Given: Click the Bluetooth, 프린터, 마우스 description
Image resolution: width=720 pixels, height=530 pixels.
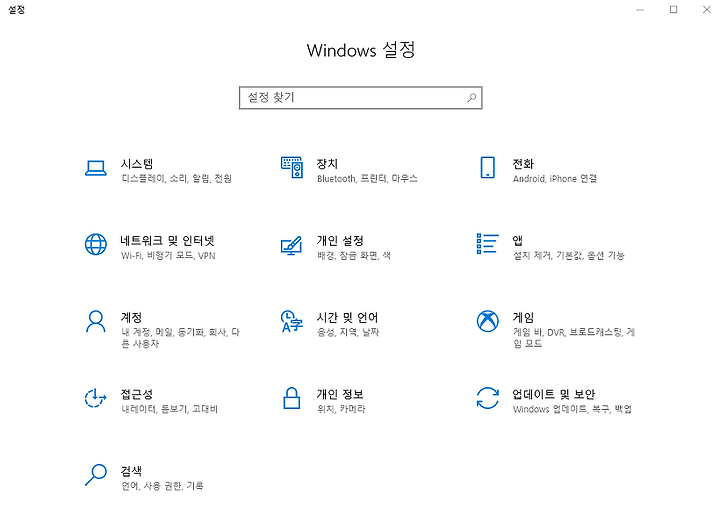Looking at the screenshot, I should (367, 178).
